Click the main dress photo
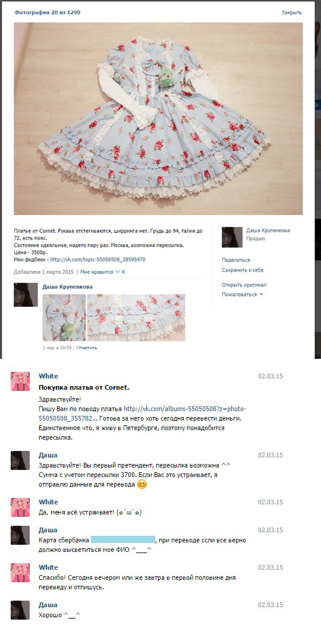The height and width of the screenshot is (644, 321). (158, 119)
